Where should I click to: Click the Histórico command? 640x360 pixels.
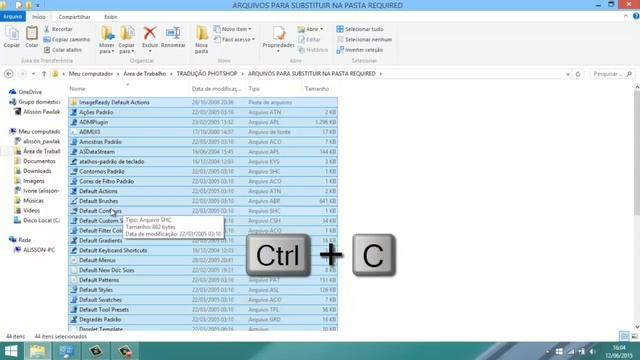pos(313,50)
